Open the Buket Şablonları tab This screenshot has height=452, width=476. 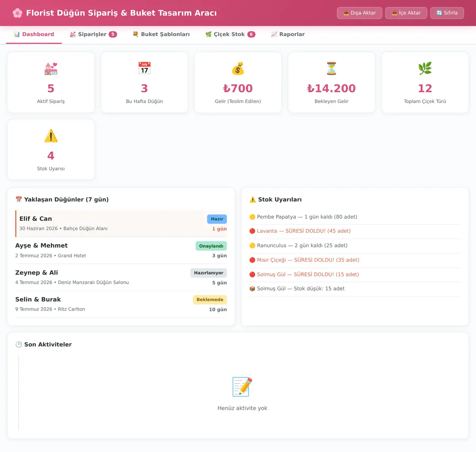pos(161,34)
